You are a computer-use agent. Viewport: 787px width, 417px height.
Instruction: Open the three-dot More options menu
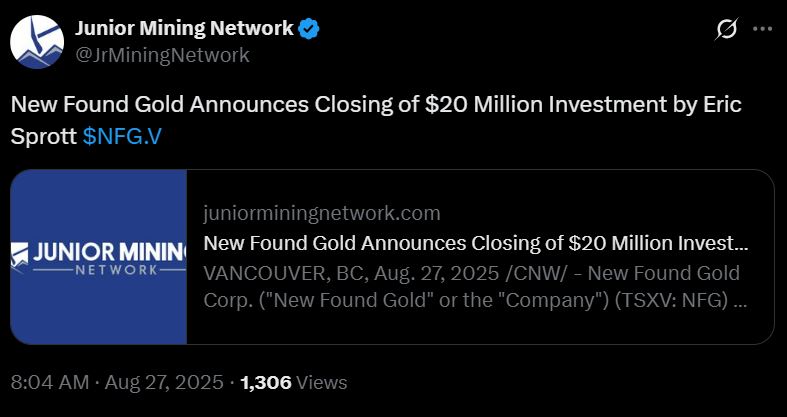click(762, 30)
